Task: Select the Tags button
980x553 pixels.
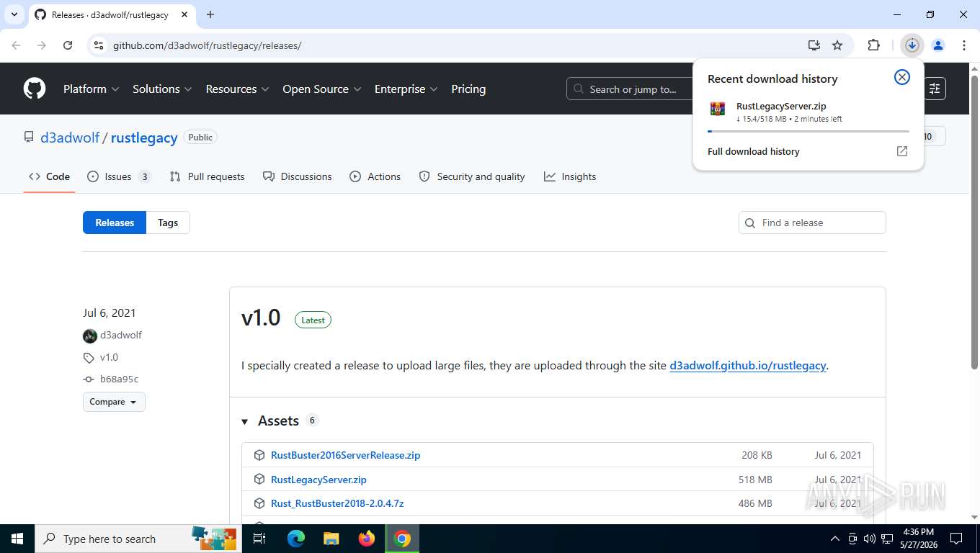Action: tap(168, 222)
